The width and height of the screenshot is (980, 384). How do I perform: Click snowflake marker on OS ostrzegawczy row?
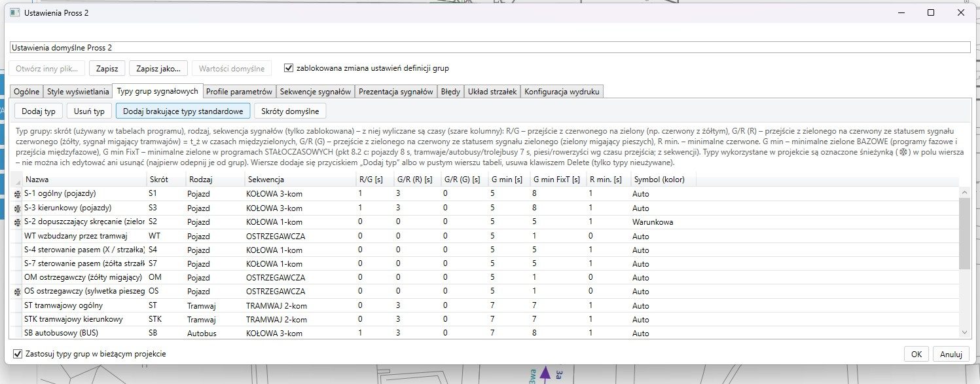tap(17, 292)
